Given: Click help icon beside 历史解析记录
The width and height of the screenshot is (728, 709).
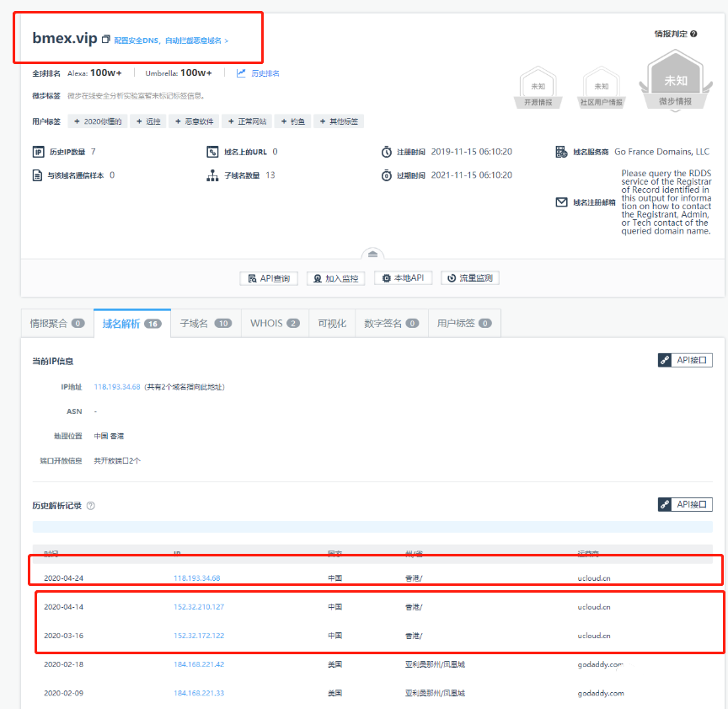Looking at the screenshot, I should 90,506.
